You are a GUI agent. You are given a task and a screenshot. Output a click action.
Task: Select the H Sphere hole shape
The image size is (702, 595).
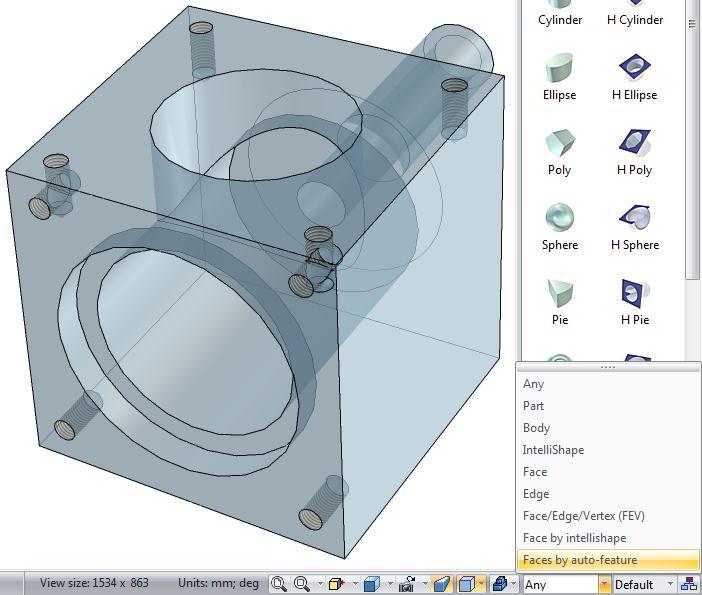635,217
